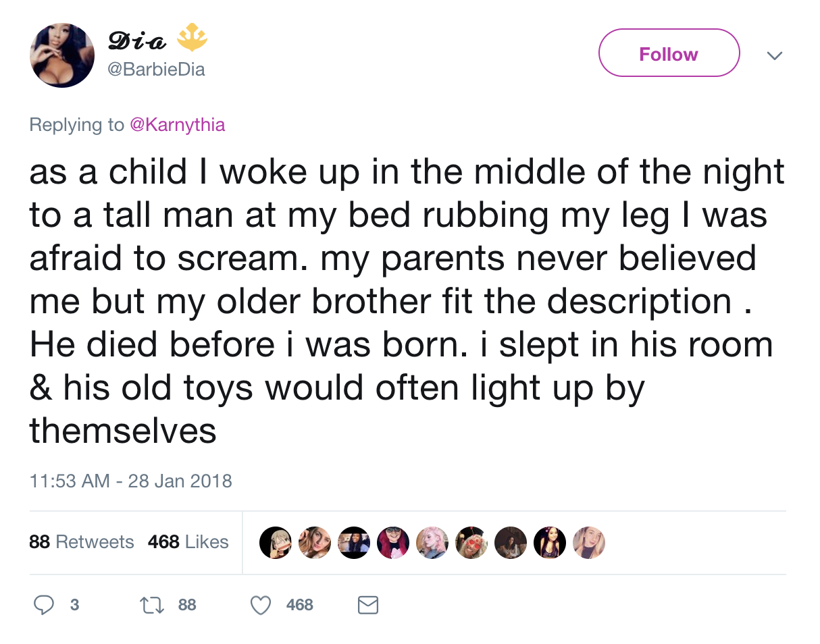
Task: Expand the chevron menu next to Follow
Action: [775, 55]
